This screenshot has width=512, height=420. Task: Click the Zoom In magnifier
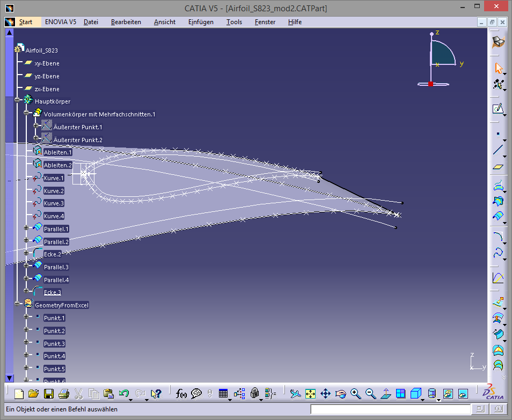coord(356,394)
